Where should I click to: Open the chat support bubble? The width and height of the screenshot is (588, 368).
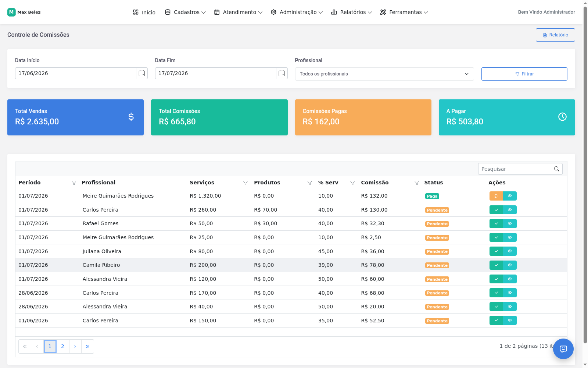[563, 349]
